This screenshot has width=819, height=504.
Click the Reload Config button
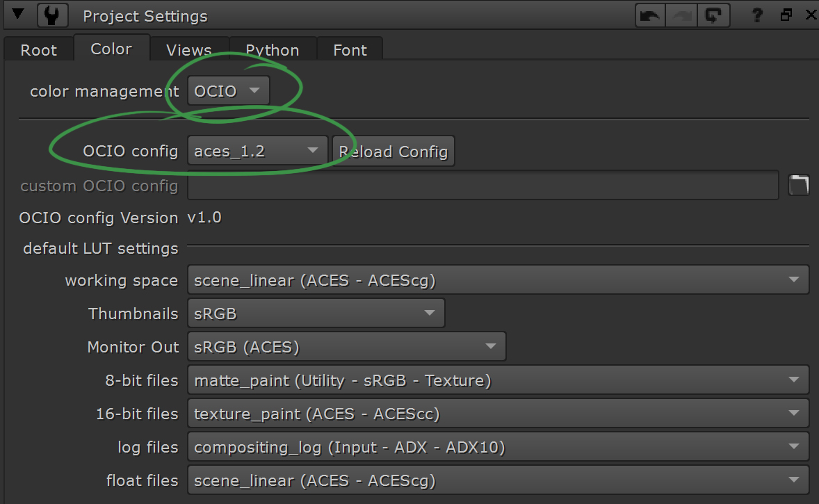pos(394,152)
